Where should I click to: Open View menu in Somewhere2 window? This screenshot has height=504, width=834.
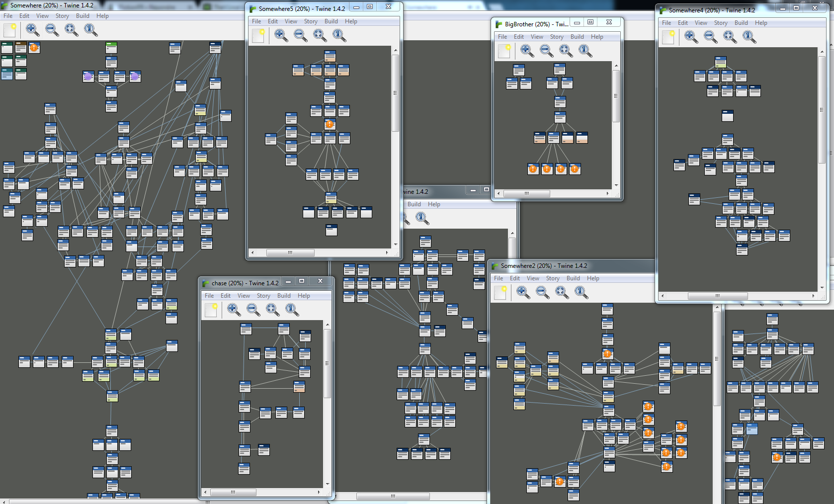[x=533, y=278]
